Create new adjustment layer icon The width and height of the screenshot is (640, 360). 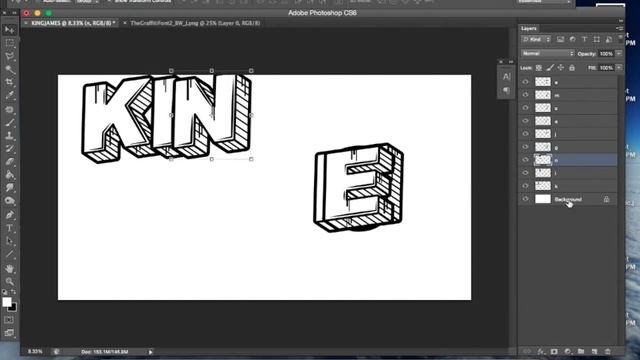point(567,351)
